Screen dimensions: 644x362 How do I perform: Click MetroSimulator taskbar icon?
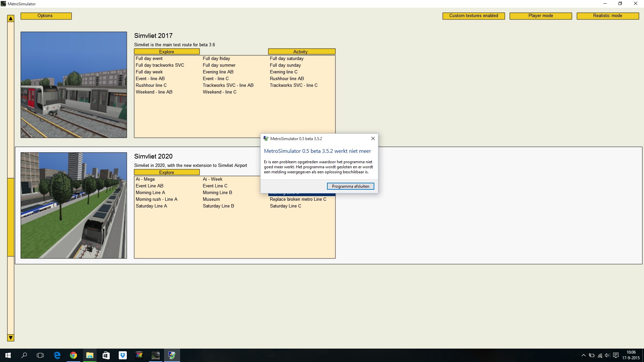coord(156,355)
